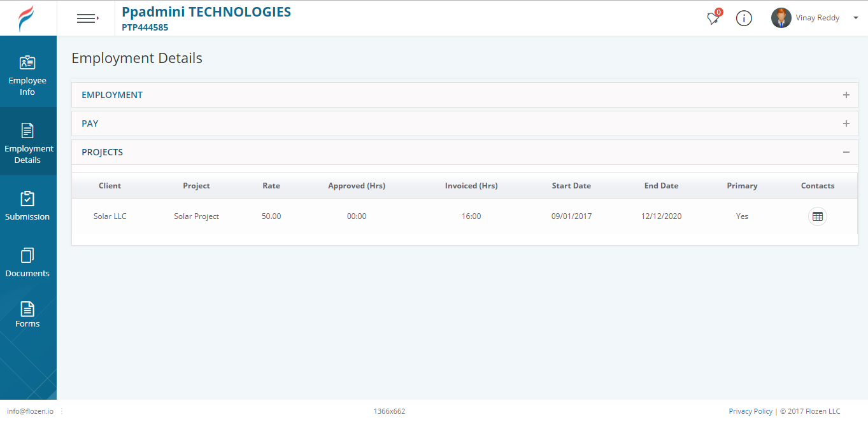Click the Flozen logo icon

pos(27,18)
